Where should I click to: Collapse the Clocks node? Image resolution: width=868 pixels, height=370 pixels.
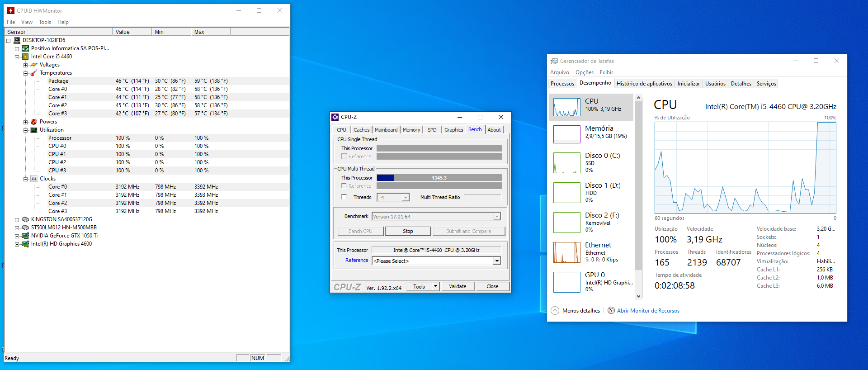click(x=25, y=179)
